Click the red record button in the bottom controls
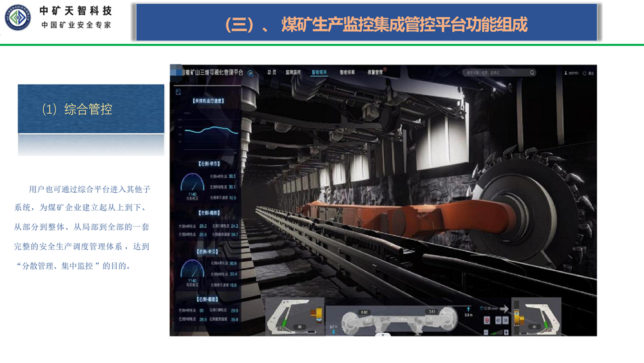Viewport: 644px width, 363px height. point(487,320)
